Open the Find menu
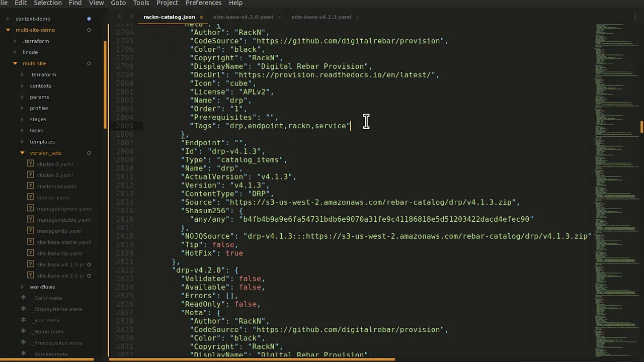Screen dimensions: 644x362 coord(75,3)
